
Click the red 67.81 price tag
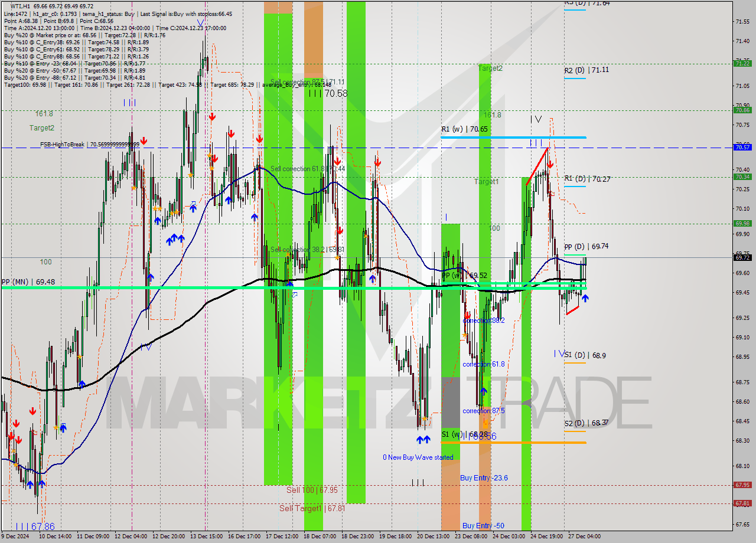click(742, 503)
